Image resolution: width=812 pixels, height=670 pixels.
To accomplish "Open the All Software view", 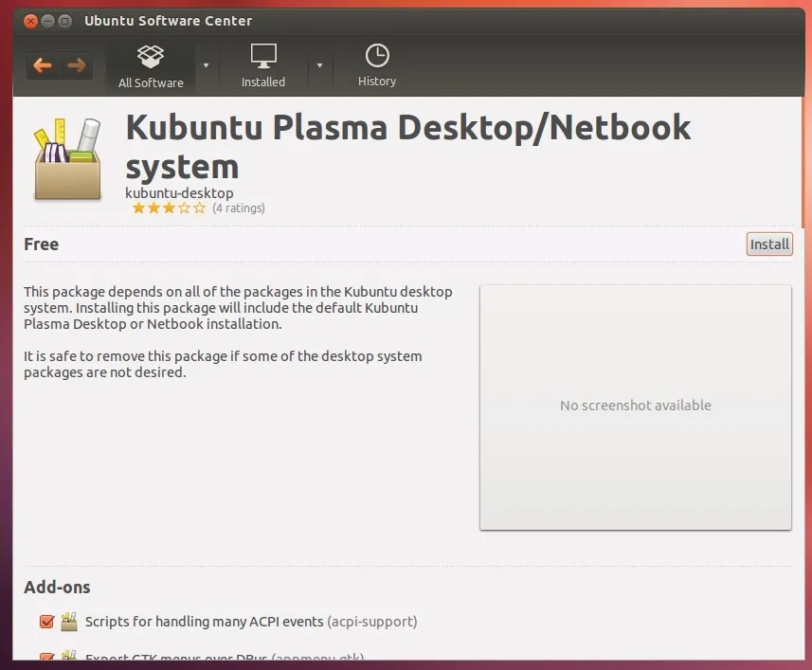I will [151, 65].
